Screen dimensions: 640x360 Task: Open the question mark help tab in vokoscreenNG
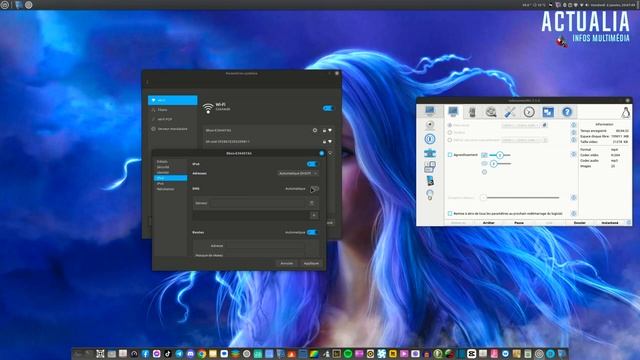567,111
